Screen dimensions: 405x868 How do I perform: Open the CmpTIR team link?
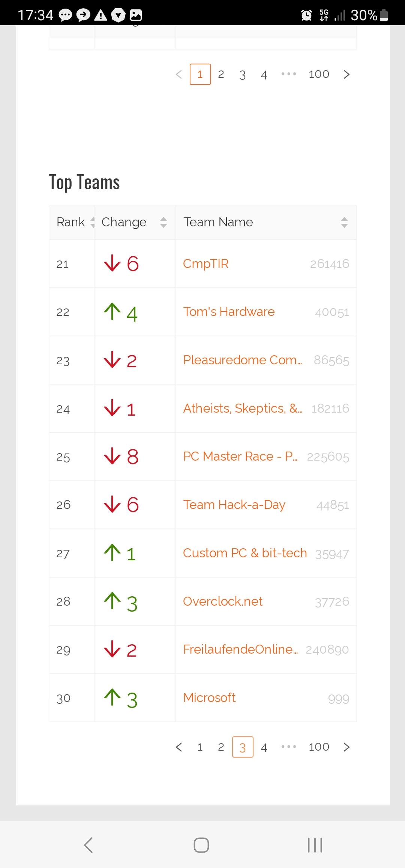click(x=206, y=263)
